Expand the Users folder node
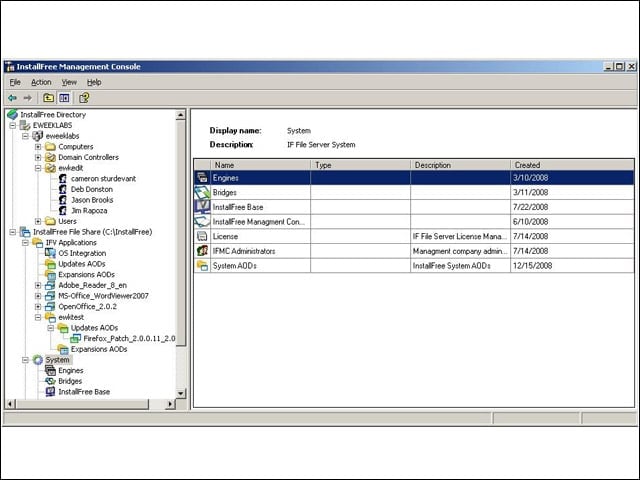The height and width of the screenshot is (480, 640). pos(38,221)
